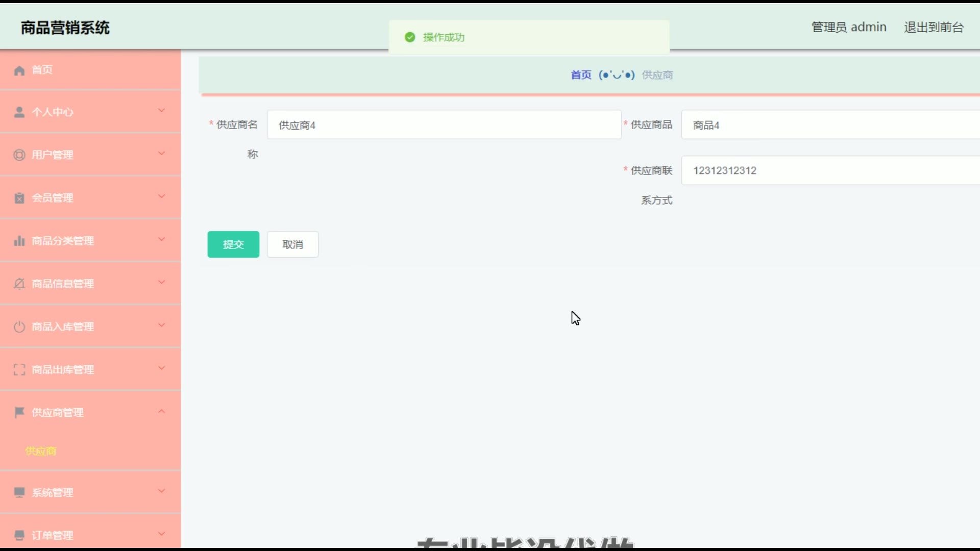
Task: Click 首页 breadcrumb link
Action: (x=581, y=75)
